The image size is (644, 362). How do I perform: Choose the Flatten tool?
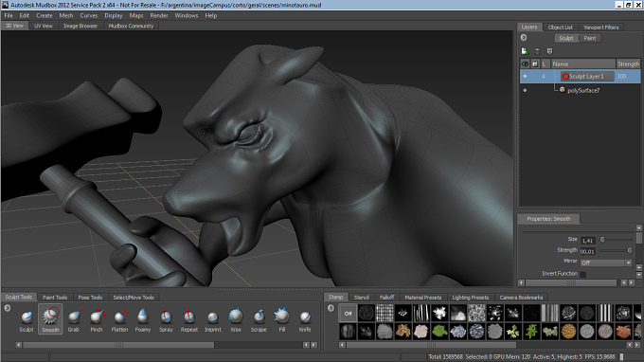pyautogui.click(x=120, y=319)
